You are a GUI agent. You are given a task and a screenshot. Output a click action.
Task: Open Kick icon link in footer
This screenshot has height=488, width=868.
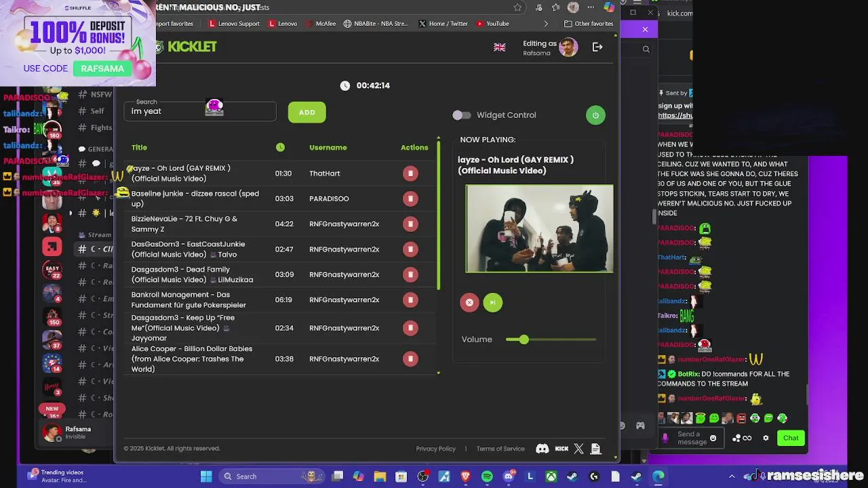click(561, 449)
